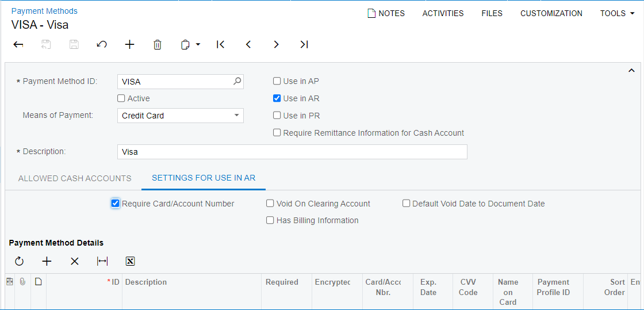Click the Clipboard copy-paste icon
Viewport: 644px width, 310px height.
pos(185,44)
